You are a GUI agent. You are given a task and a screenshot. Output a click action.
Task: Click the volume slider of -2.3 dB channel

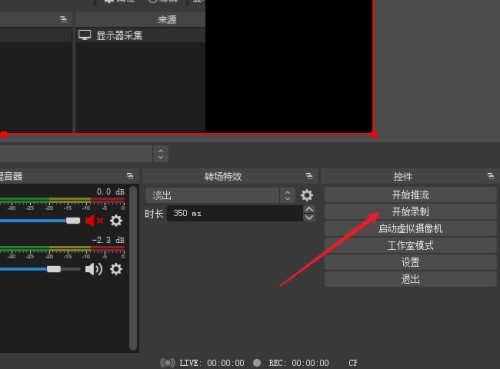point(40,269)
